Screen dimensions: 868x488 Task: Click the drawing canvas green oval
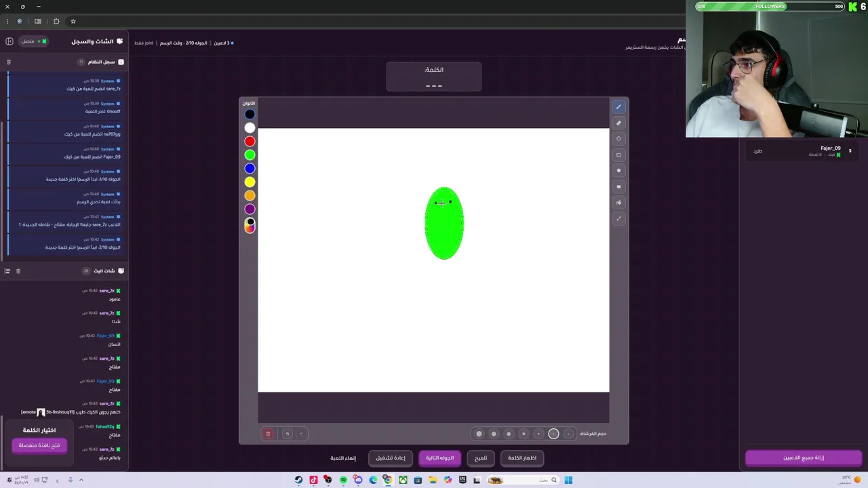444,223
